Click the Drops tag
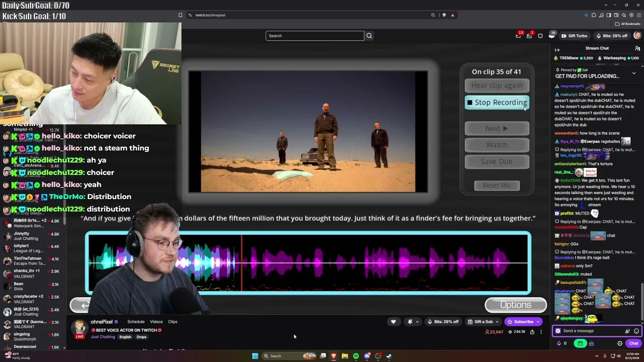 [x=141, y=337]
